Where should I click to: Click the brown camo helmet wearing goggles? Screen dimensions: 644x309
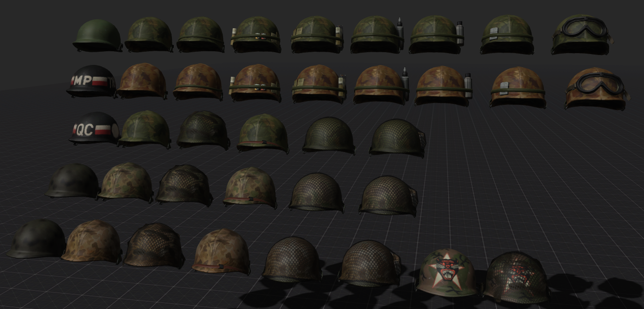[597, 88]
